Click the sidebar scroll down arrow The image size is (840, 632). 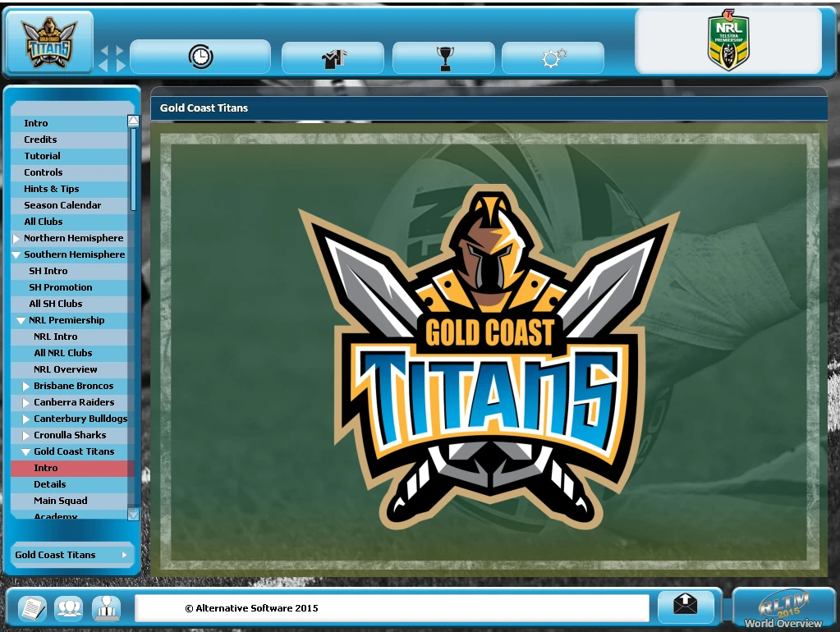tap(133, 515)
